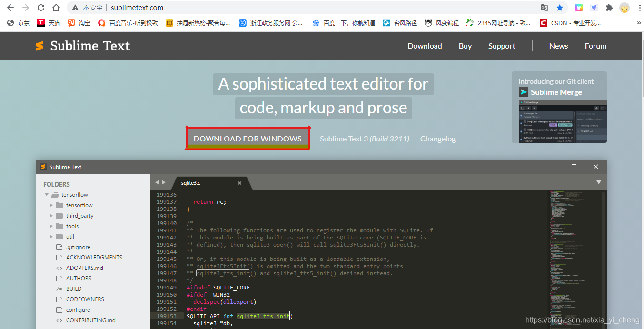Image resolution: width=644 pixels, height=329 pixels.
Task: Click the Sublime Merge promo heading
Action: pos(556,92)
